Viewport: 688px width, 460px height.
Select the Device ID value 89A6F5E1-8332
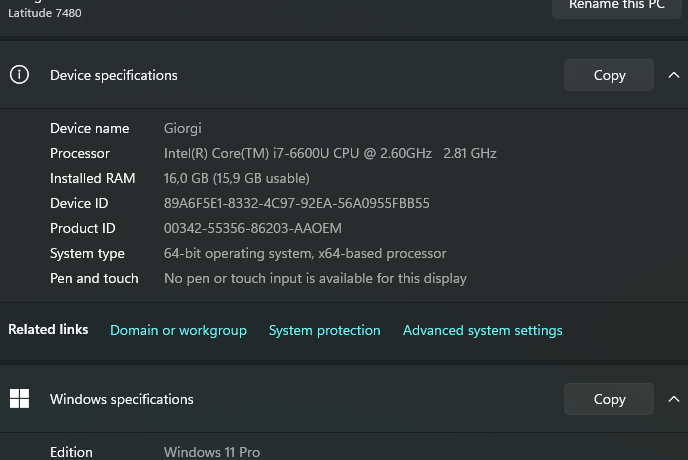tap(297, 203)
